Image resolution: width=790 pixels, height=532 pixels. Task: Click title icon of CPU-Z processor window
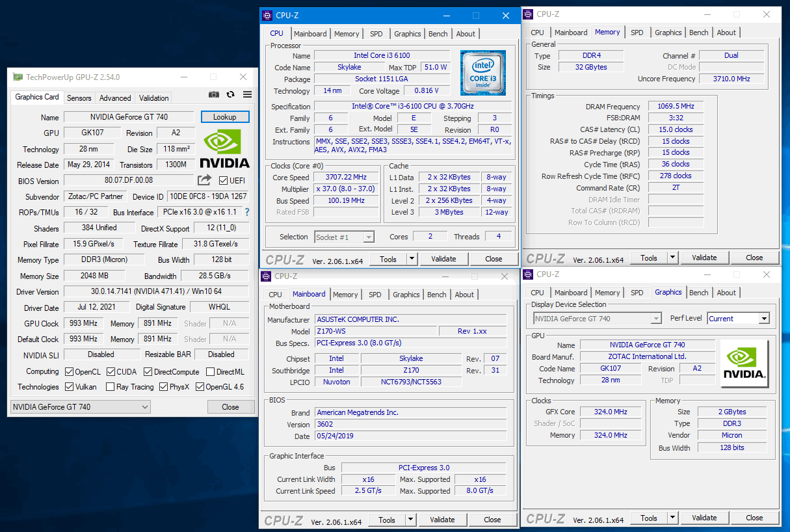click(x=267, y=16)
